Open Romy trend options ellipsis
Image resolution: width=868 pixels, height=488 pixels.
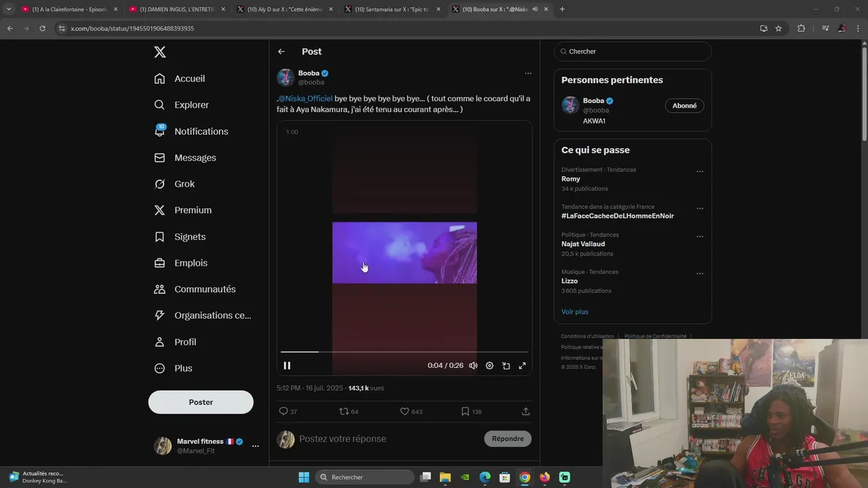click(700, 171)
